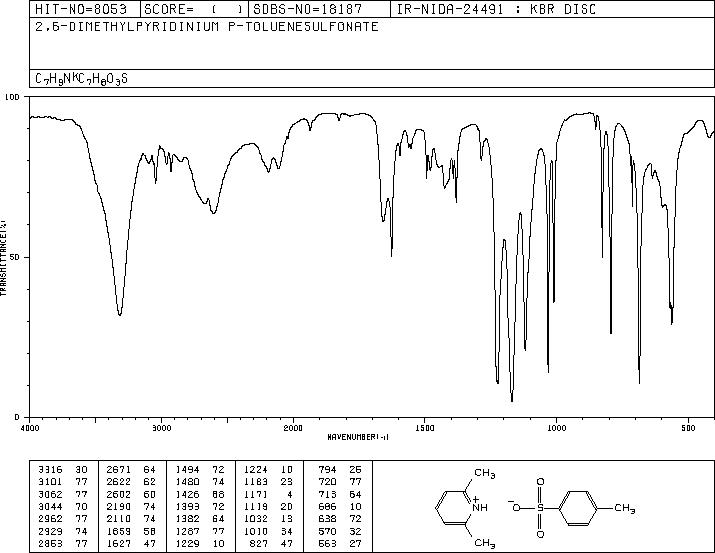The height and width of the screenshot is (553, 715).
Task: Select the 1171 wavenumber in the peak table
Action: point(256,494)
